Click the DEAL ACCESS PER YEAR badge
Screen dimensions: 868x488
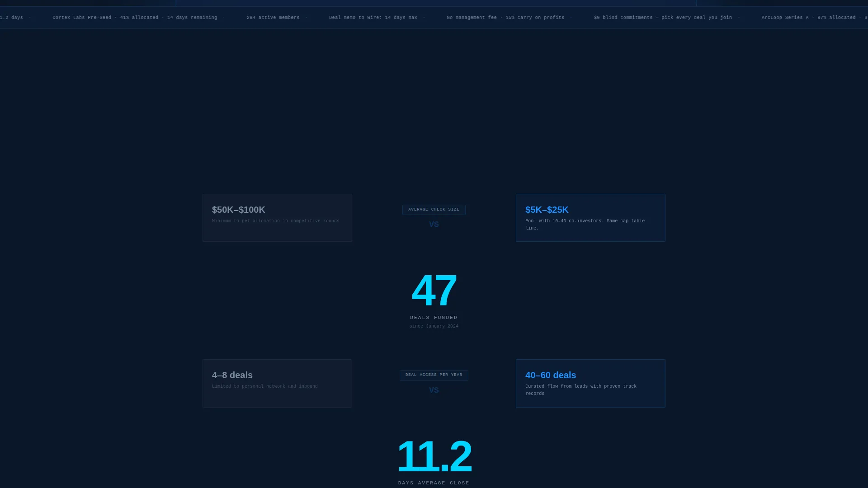pyautogui.click(x=434, y=375)
